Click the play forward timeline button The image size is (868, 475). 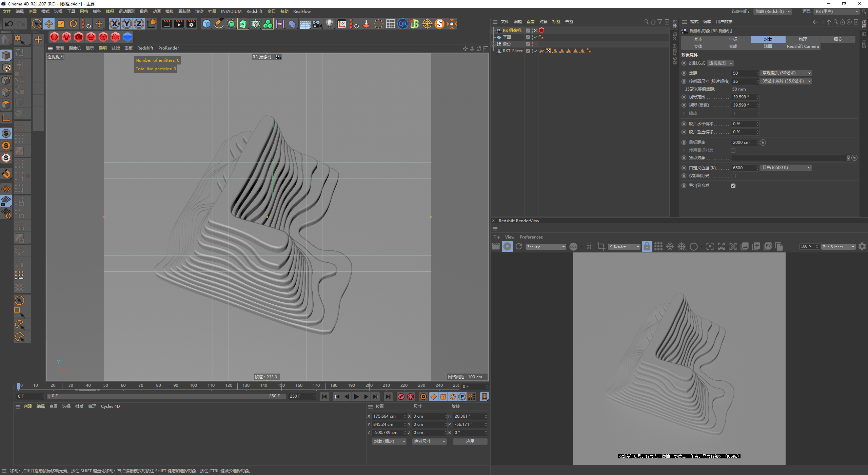click(x=356, y=397)
